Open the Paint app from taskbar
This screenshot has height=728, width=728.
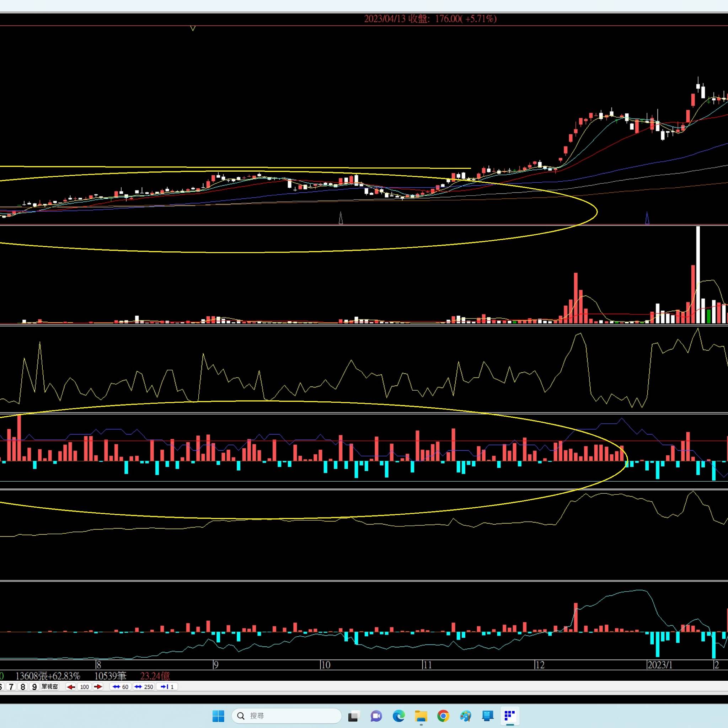pos(465,716)
